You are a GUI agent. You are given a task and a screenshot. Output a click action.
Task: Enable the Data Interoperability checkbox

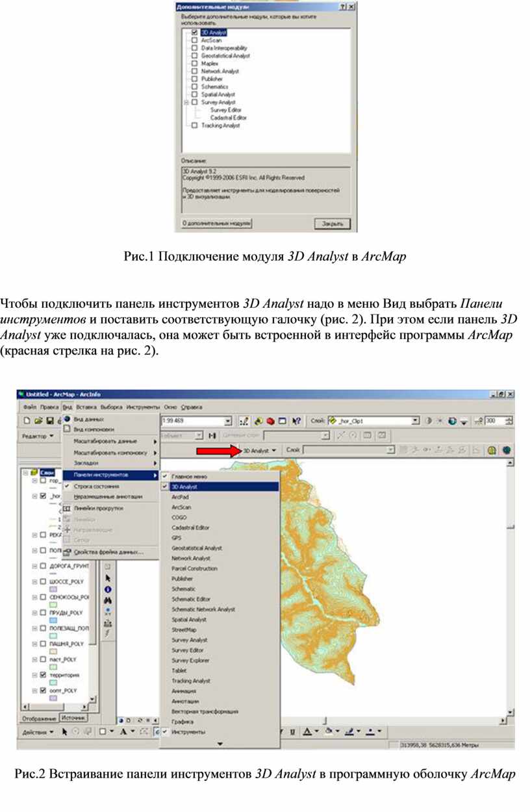coord(194,47)
